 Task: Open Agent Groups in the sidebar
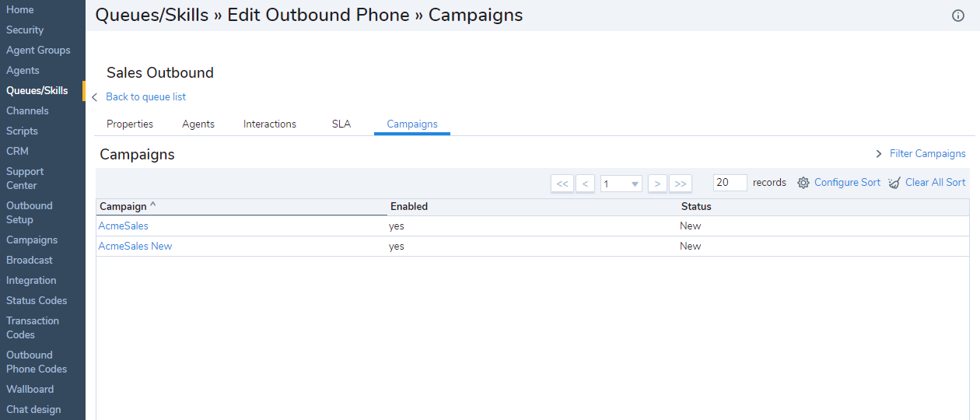point(38,50)
